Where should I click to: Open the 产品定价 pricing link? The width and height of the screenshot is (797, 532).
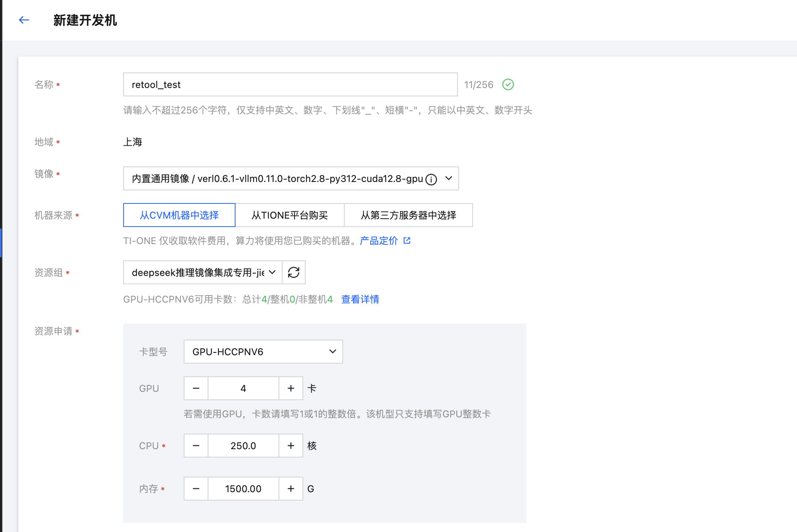379,241
